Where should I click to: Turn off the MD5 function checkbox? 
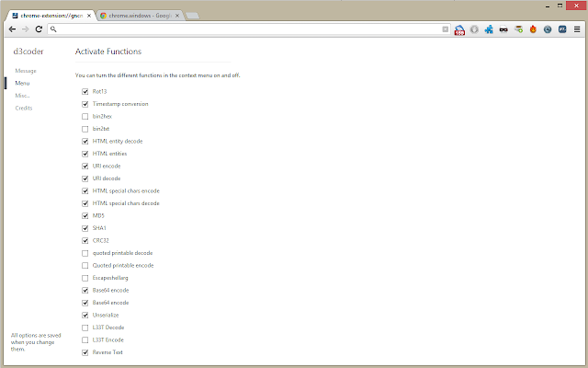tap(85, 216)
